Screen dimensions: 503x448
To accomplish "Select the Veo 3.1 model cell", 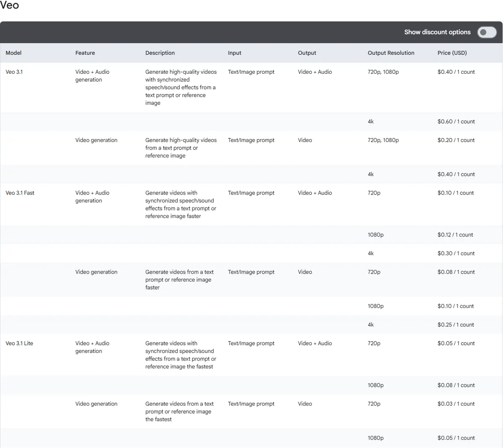I will pyautogui.click(x=14, y=72).
